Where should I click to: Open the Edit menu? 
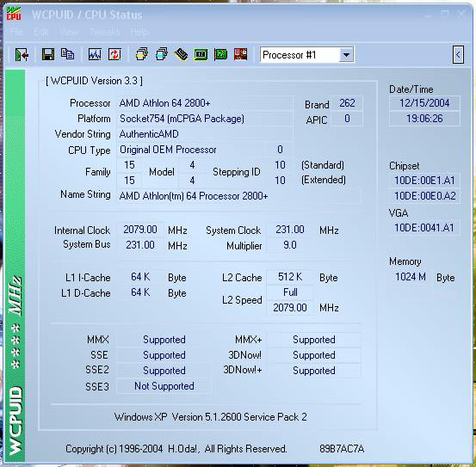(x=41, y=32)
